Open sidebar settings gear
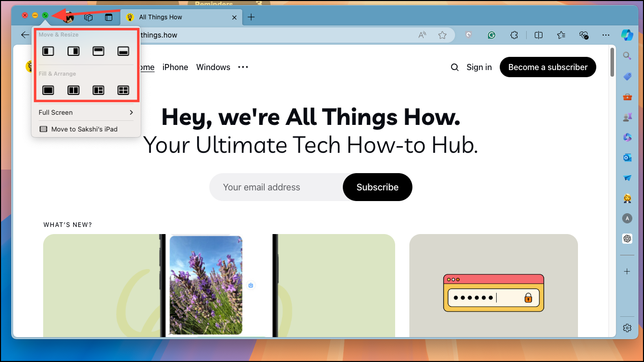 (627, 328)
